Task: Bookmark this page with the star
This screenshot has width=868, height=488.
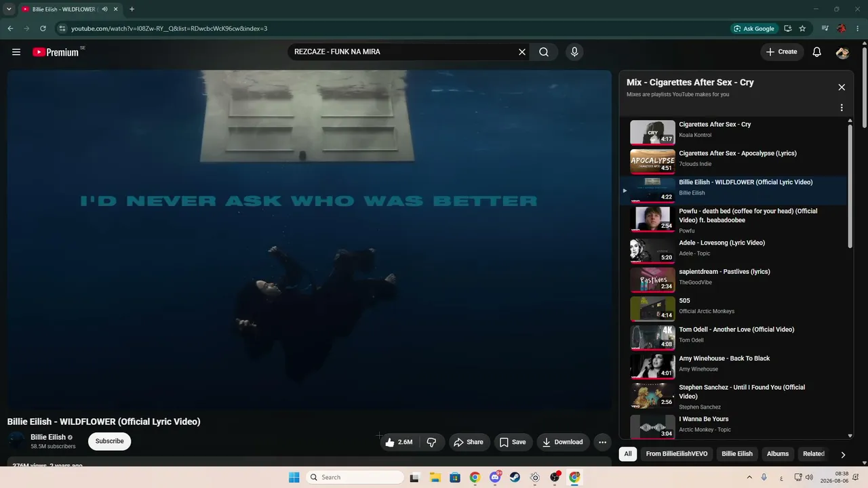Action: pyautogui.click(x=802, y=28)
